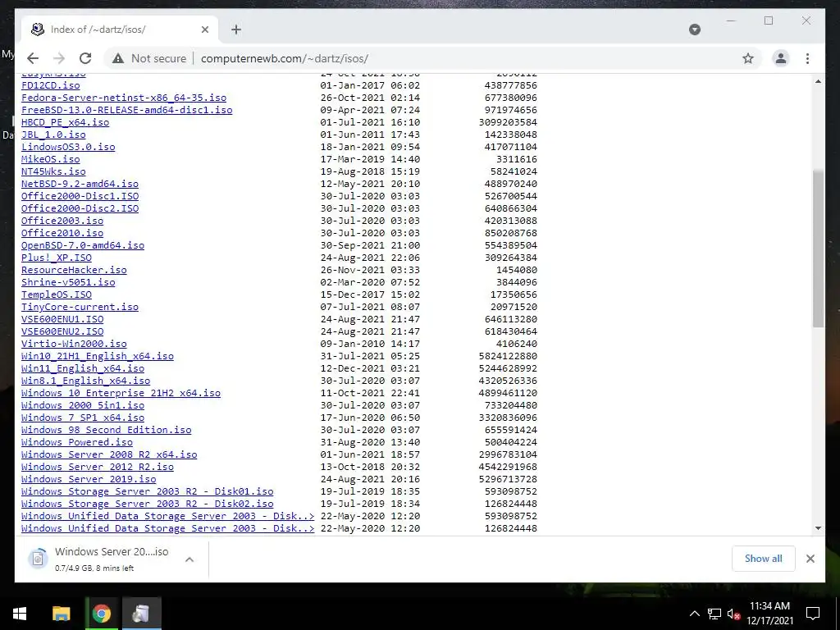The image size is (840, 630).
Task: Show hidden system tray icons
Action: tap(694, 614)
